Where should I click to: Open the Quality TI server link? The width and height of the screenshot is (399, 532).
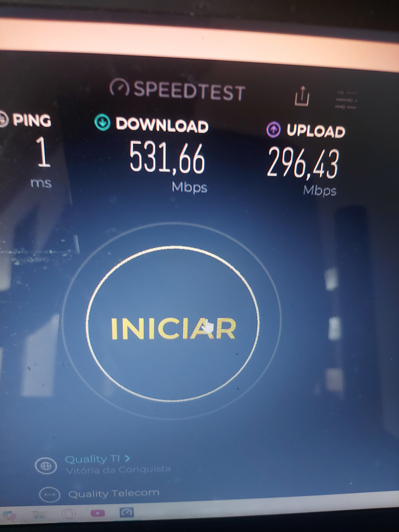point(92,459)
